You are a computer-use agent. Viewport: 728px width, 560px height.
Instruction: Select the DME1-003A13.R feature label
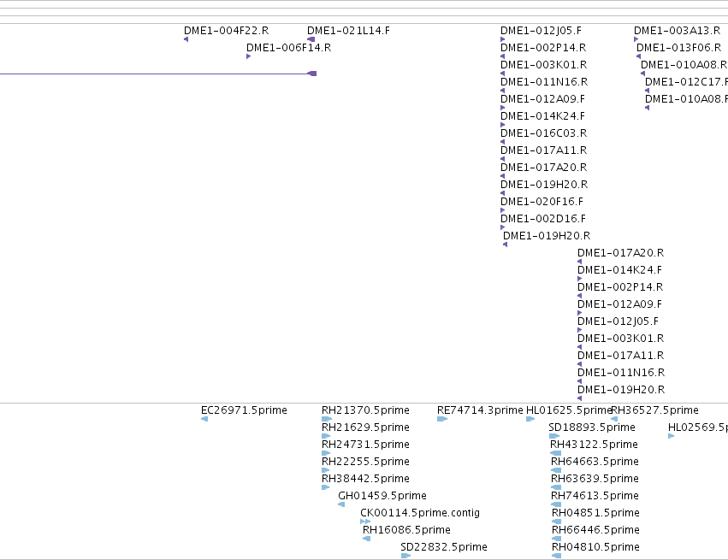677,31
